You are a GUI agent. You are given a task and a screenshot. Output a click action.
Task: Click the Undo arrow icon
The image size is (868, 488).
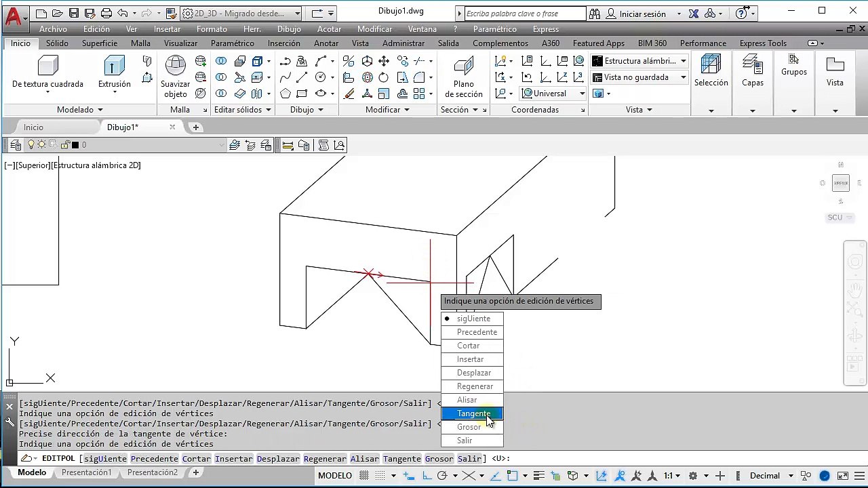(x=122, y=14)
